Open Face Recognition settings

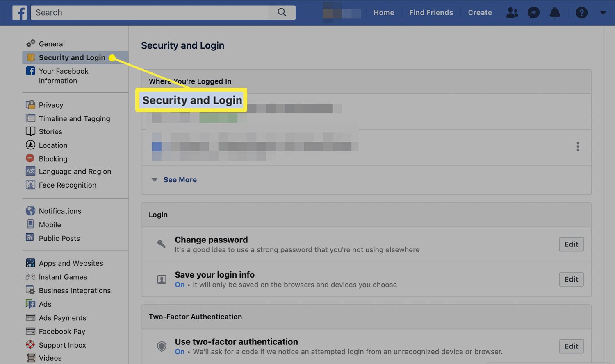68,185
